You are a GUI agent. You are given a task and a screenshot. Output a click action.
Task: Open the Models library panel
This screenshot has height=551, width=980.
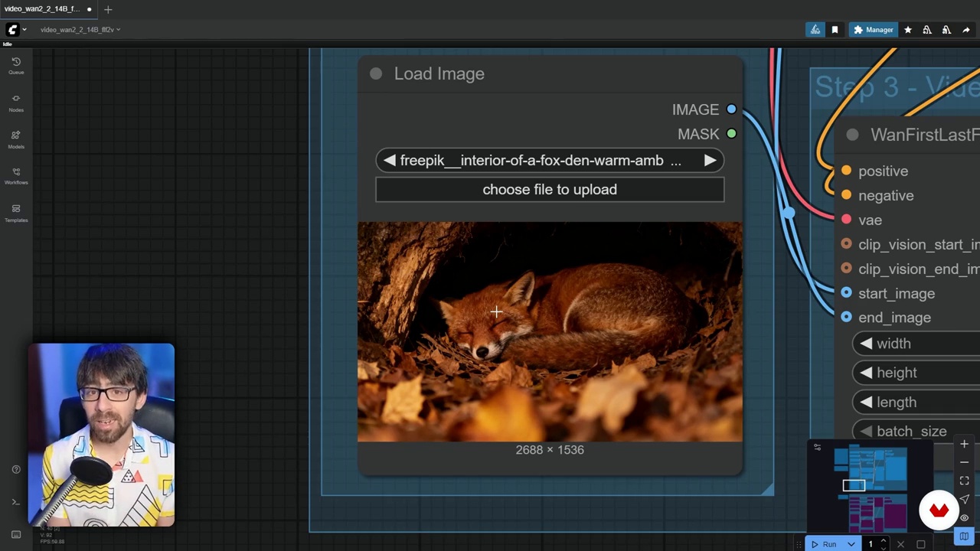tap(16, 139)
